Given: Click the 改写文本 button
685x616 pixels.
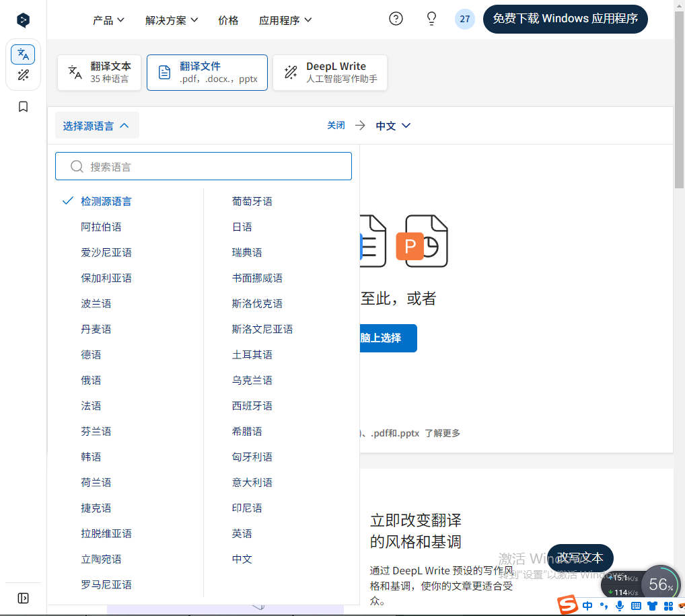Looking at the screenshot, I should point(580,557).
